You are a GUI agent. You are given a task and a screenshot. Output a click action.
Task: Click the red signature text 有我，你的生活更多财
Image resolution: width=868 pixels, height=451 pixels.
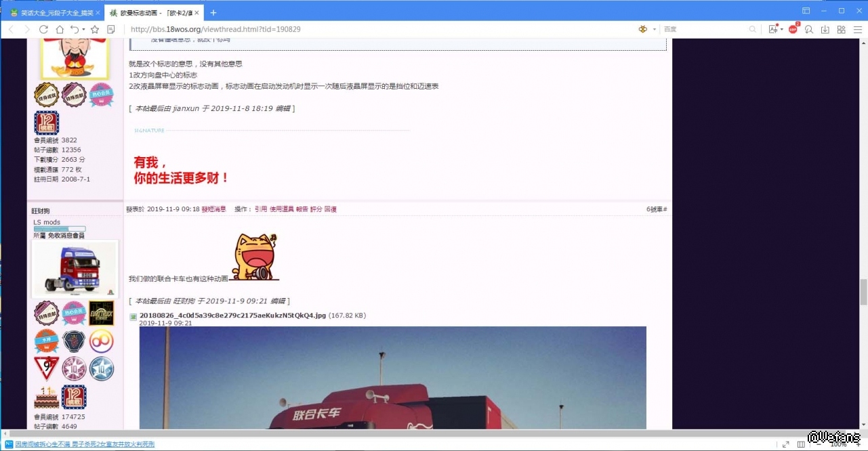181,170
